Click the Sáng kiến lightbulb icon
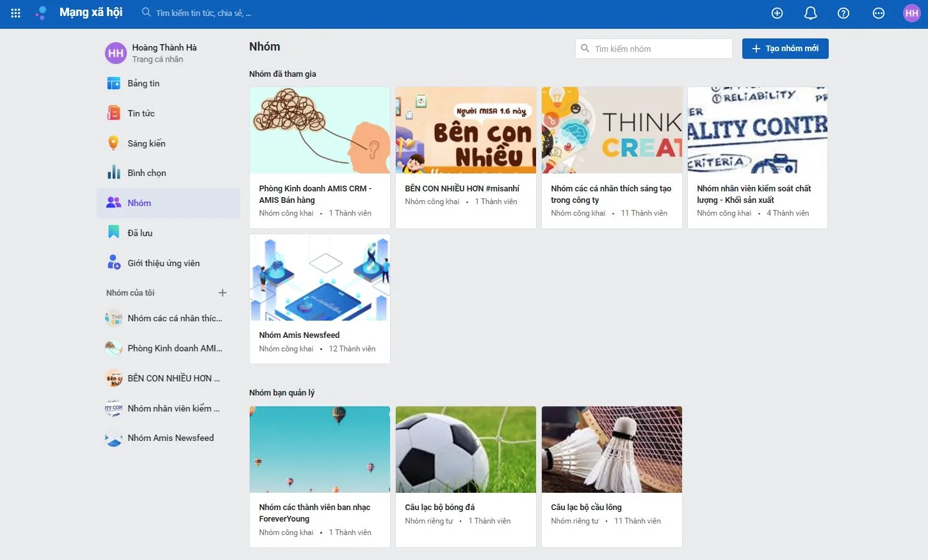Image resolution: width=928 pixels, height=560 pixels. pyautogui.click(x=113, y=143)
